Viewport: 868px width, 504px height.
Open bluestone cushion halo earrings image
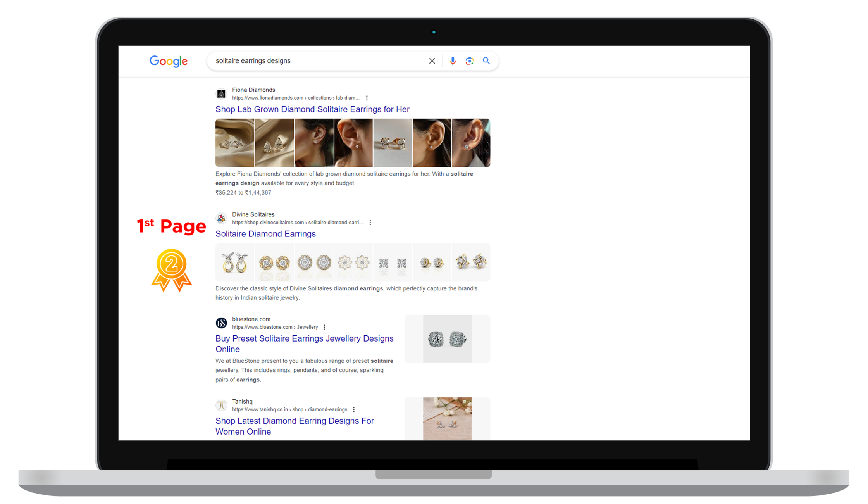pos(447,339)
